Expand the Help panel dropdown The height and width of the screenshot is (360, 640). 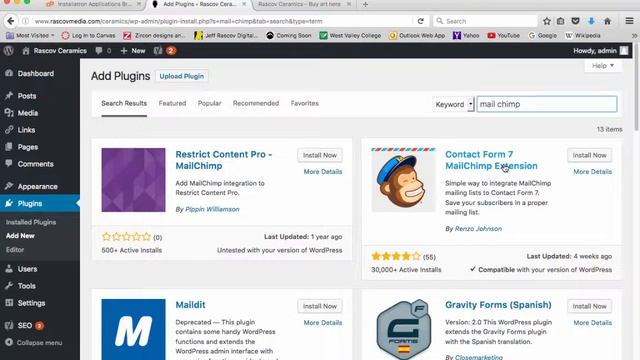pyautogui.click(x=603, y=66)
